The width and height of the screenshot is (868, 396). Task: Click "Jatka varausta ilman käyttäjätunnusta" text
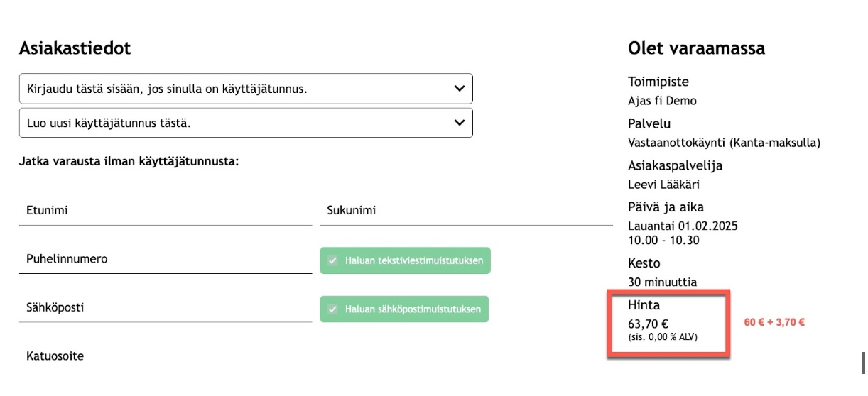click(129, 162)
